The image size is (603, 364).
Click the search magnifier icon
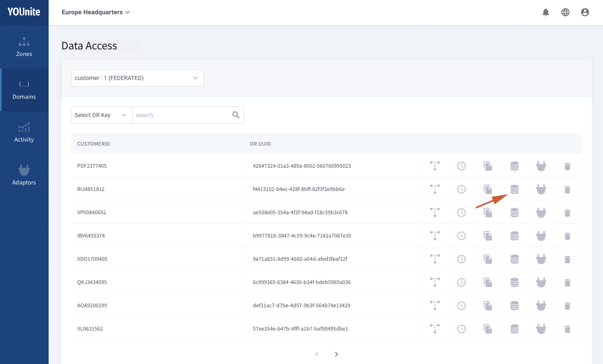click(236, 115)
